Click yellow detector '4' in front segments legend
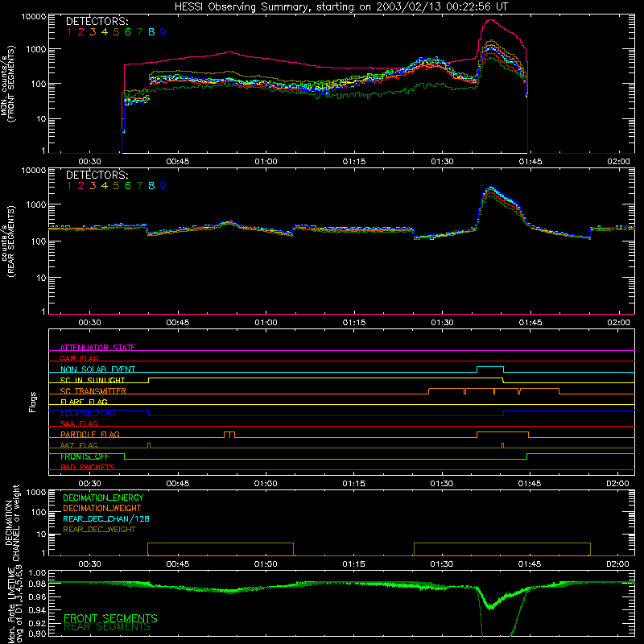This screenshot has width=644, height=644. click(x=105, y=32)
